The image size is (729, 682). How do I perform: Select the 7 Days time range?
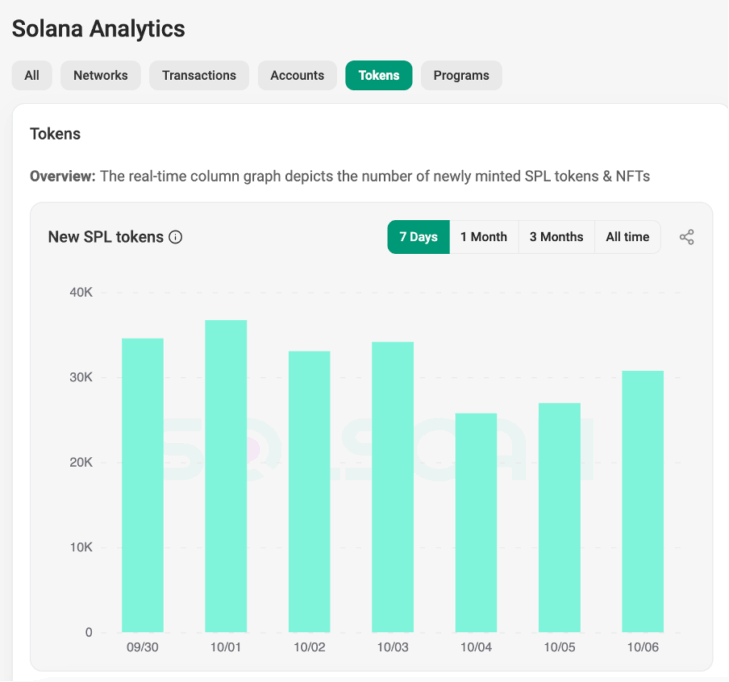418,237
